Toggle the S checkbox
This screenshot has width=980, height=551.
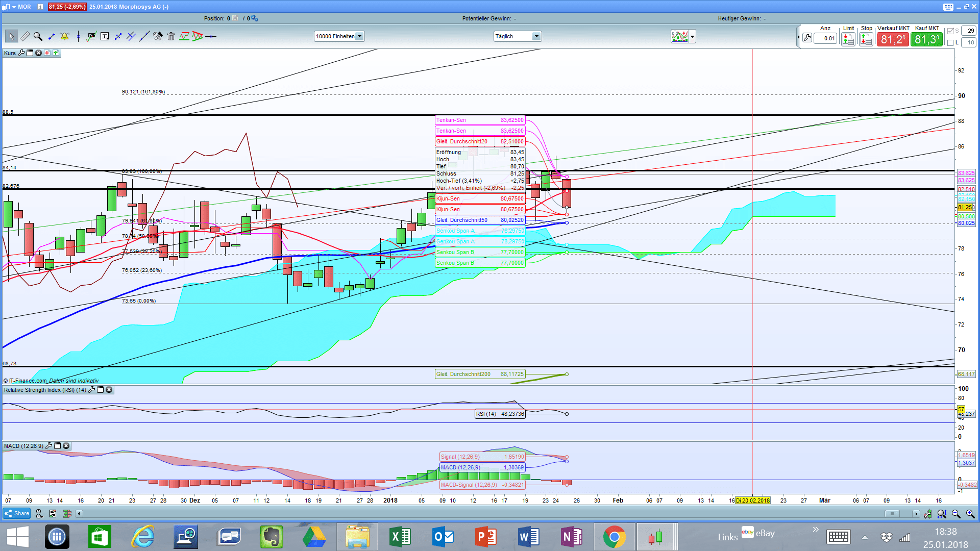[x=950, y=31]
